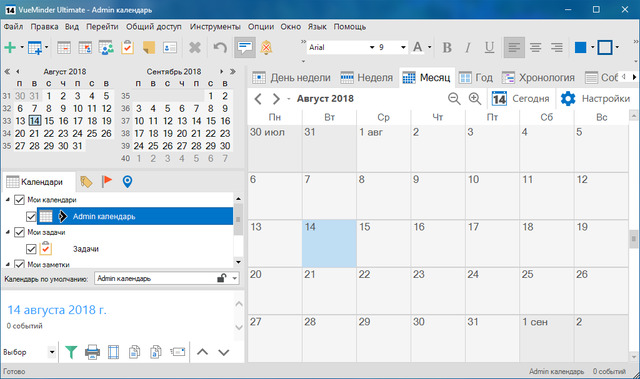The width and height of the screenshot is (640, 379).
Task: Click the green filter funnel icon
Action: point(71,352)
